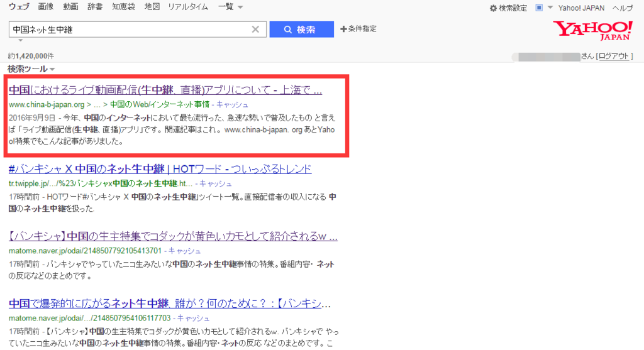The image size is (644, 350).
Task: Click the Yahoo! JAPAN logo
Action: pos(592,31)
